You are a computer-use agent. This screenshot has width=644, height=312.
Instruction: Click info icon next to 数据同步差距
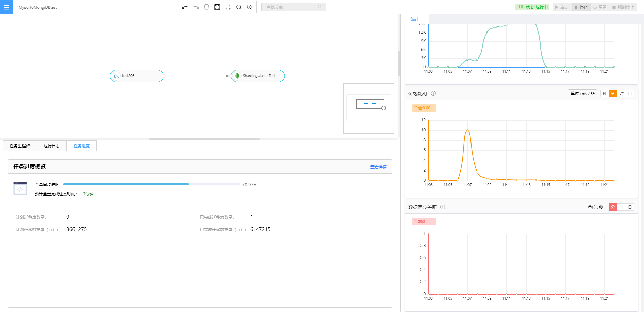click(443, 207)
